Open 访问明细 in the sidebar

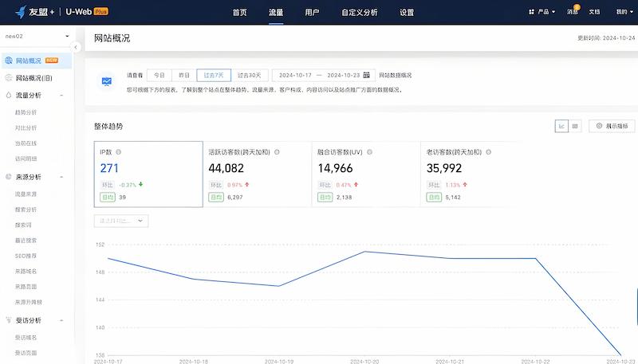(x=26, y=159)
